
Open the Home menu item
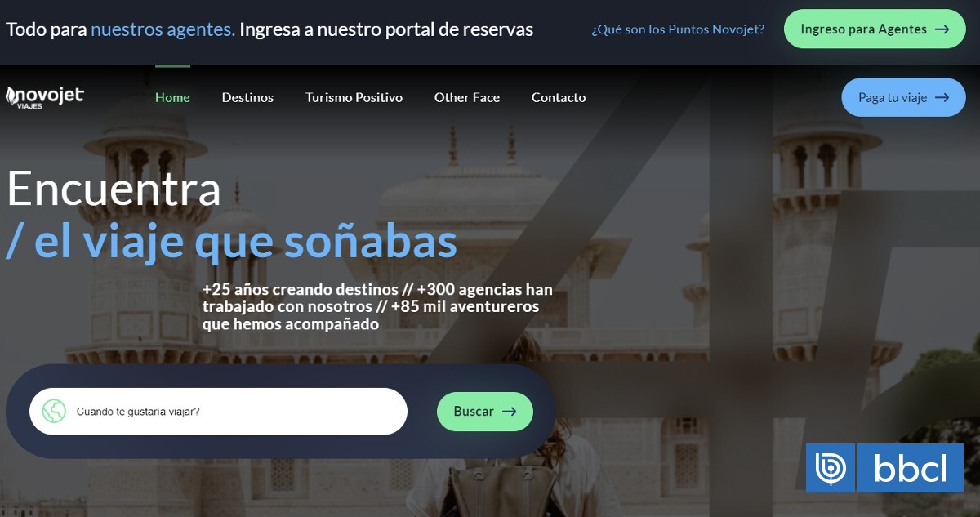[x=172, y=97]
